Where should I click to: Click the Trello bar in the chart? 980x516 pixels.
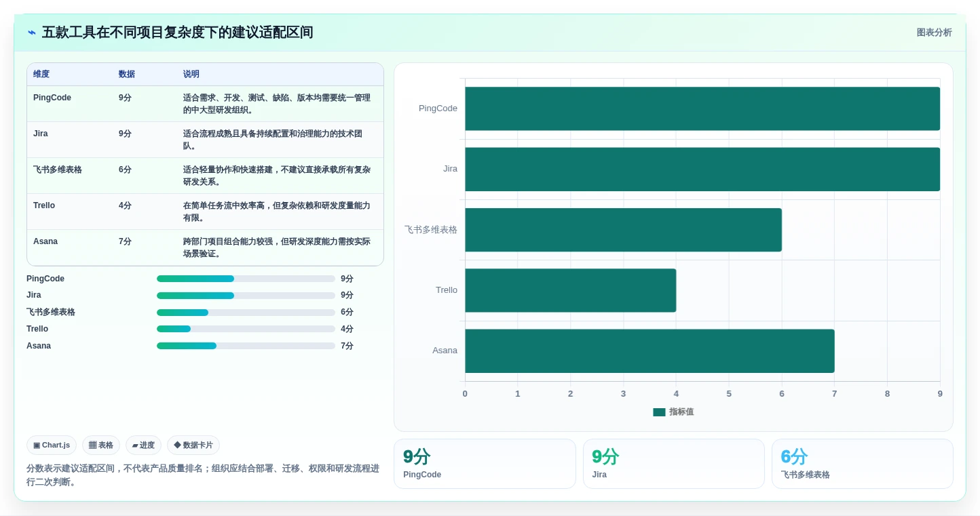coord(570,290)
